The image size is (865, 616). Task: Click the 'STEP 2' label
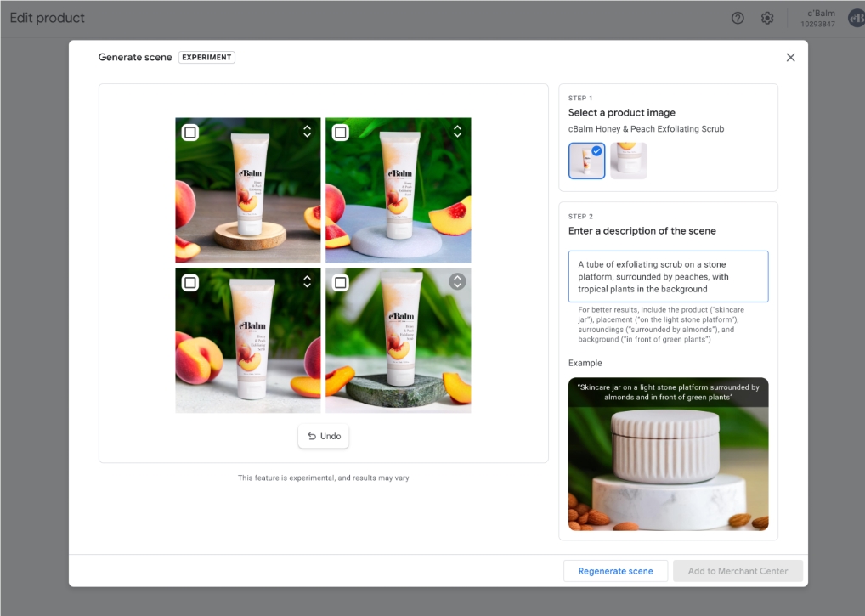coord(580,217)
